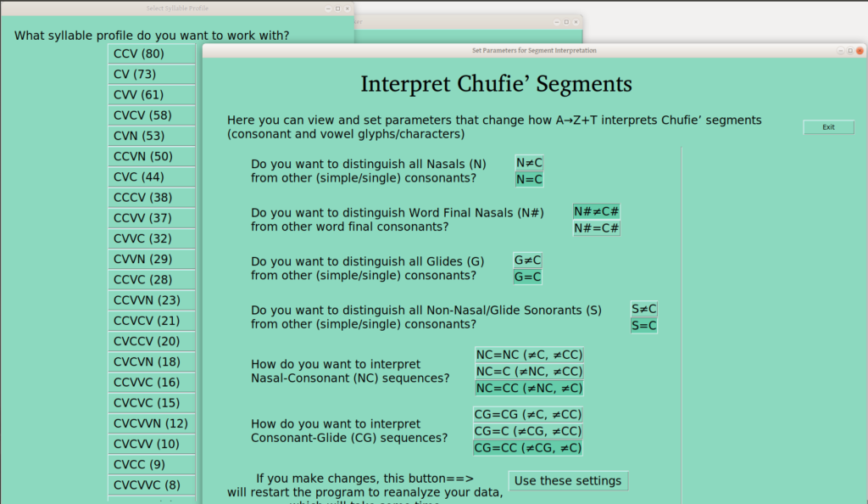Pick the CV (73) syllable profile
Screen dimensions: 868x504
151,74
